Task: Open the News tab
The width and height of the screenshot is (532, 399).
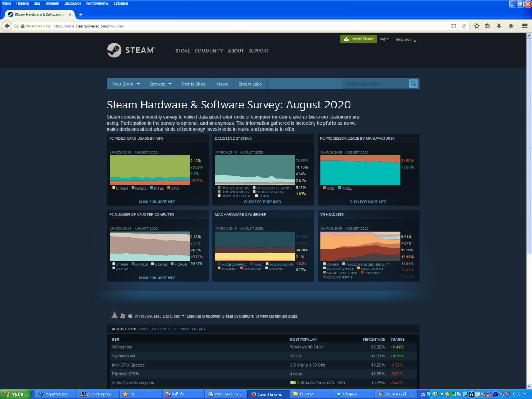Action: click(222, 84)
